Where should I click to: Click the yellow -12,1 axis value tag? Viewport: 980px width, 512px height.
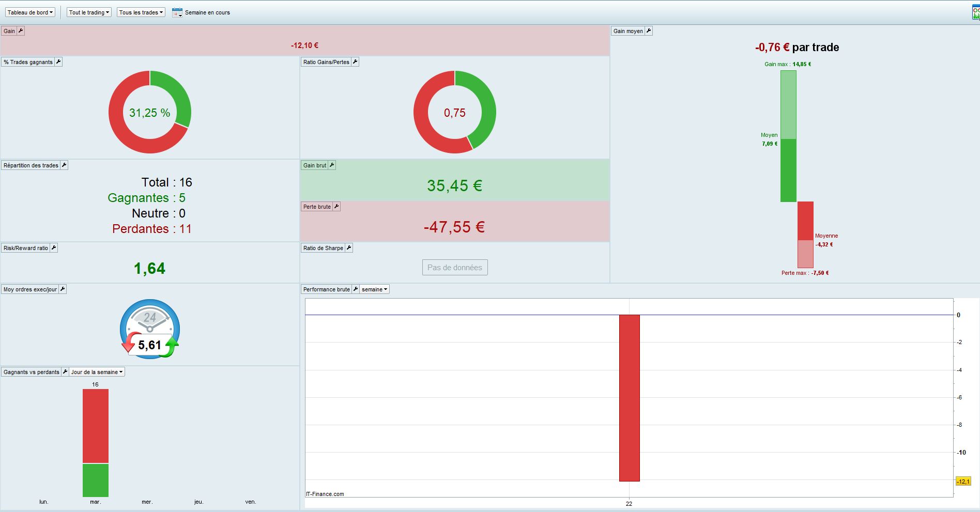(x=963, y=482)
